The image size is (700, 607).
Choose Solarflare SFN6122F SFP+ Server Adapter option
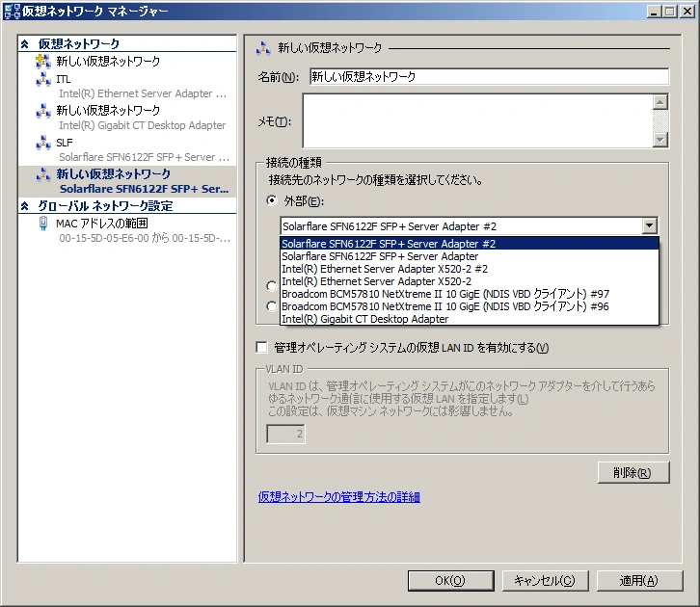(x=470, y=256)
